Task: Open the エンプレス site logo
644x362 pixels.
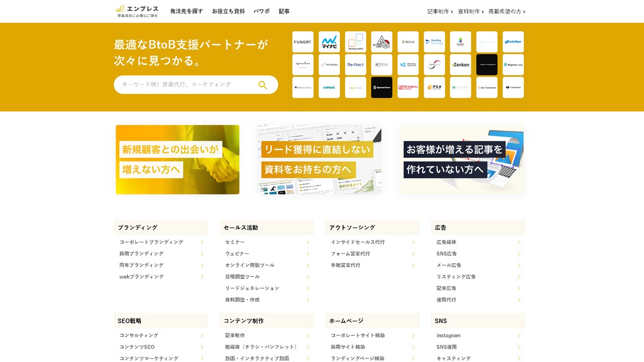Action: point(136,11)
